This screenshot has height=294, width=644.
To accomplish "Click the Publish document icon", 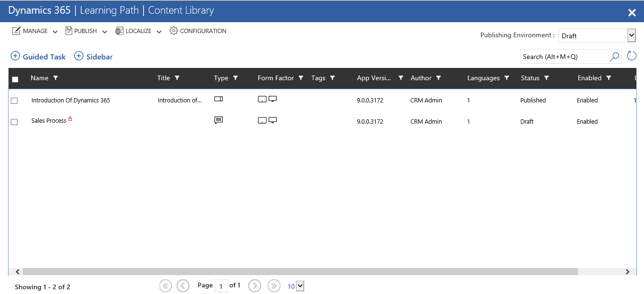I will [68, 31].
